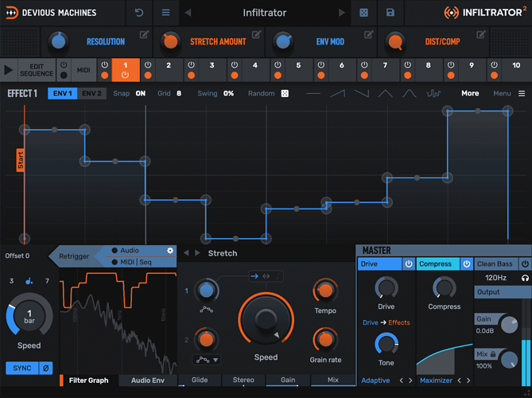
Task: Change the Grid value 8
Action: [179, 93]
